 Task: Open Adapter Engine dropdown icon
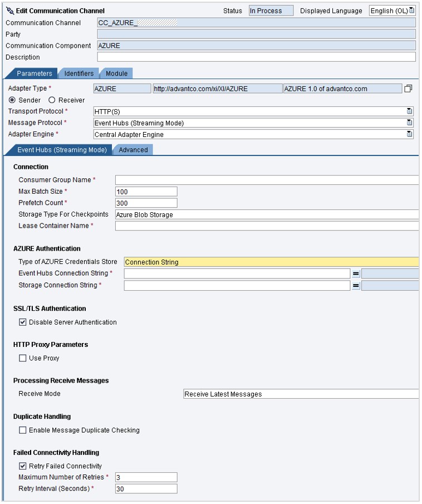pos(409,134)
